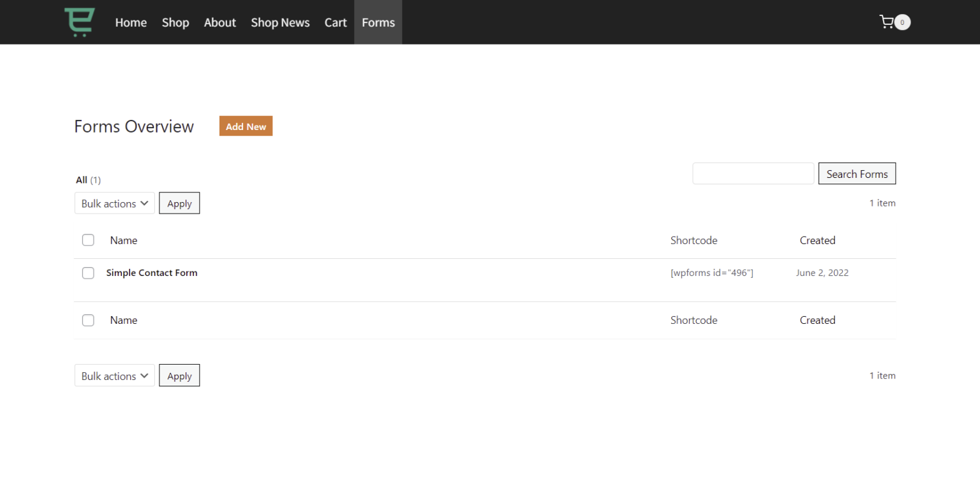Open the Simple Contact Form link

[x=152, y=273]
